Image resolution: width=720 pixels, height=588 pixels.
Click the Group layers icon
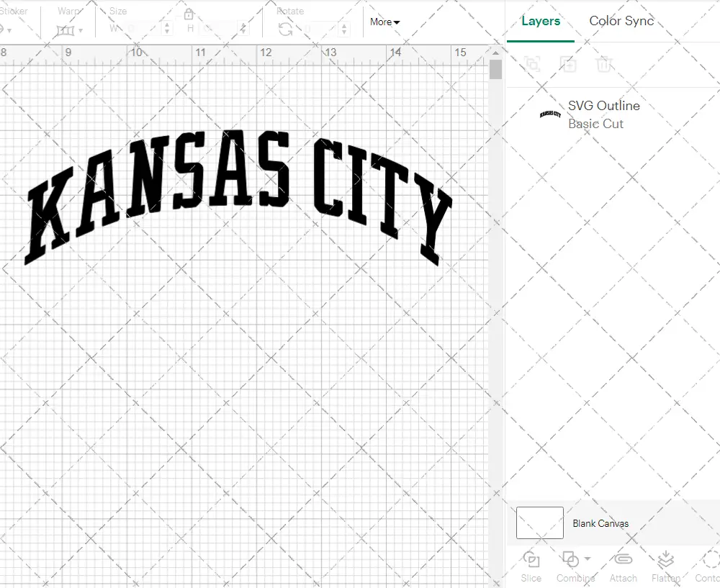532,64
